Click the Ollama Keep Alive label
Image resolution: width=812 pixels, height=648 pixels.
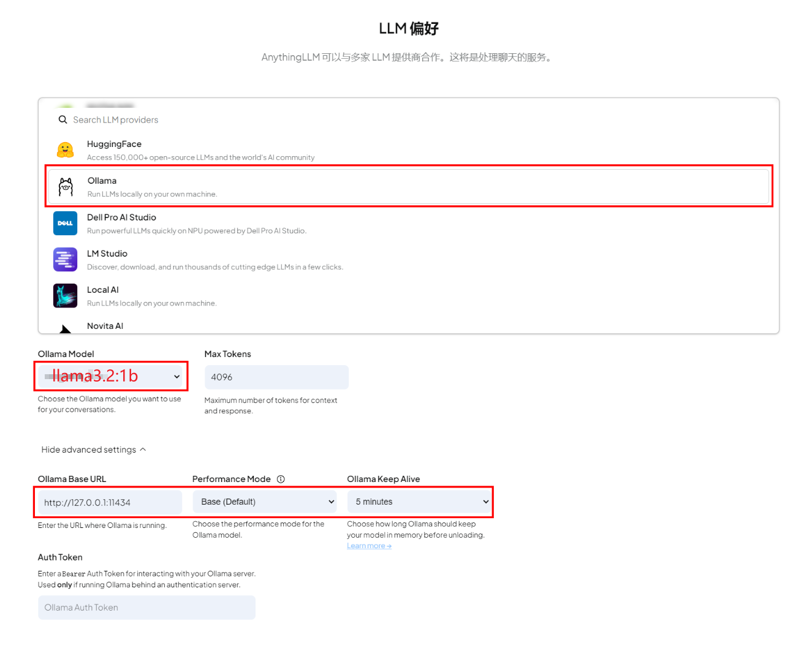click(384, 479)
